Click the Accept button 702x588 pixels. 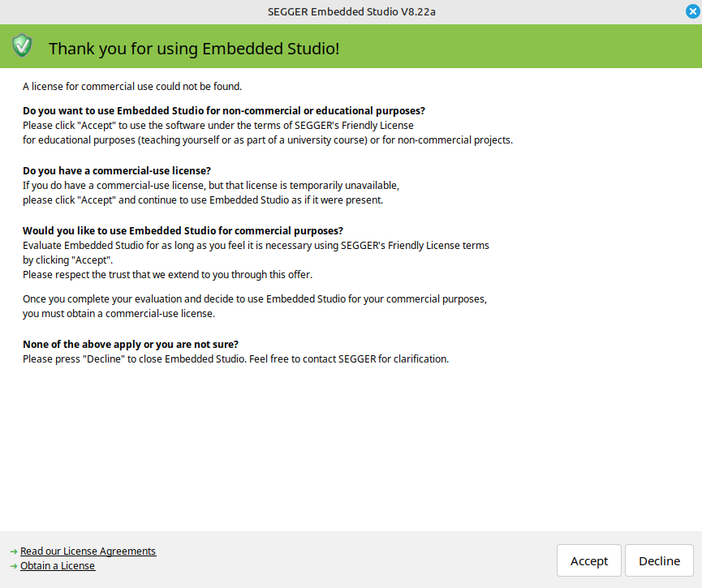click(x=588, y=561)
